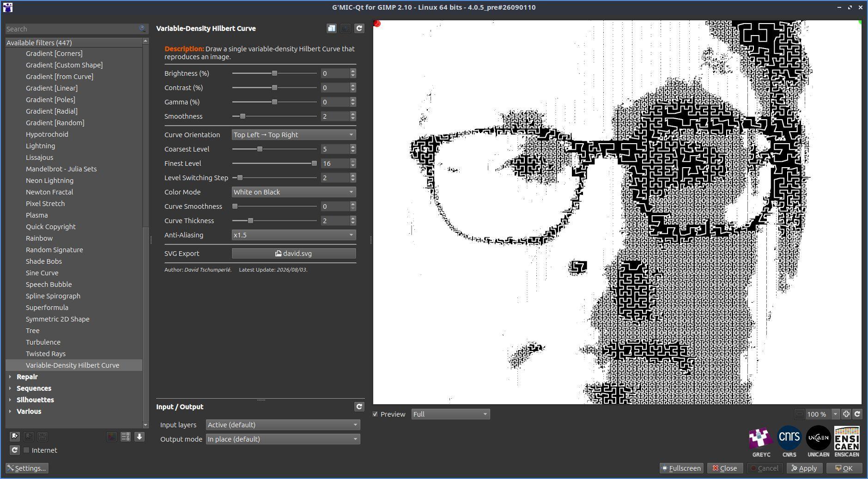Image resolution: width=868 pixels, height=479 pixels.
Task: Enable the Internet checkbox
Action: click(27, 450)
